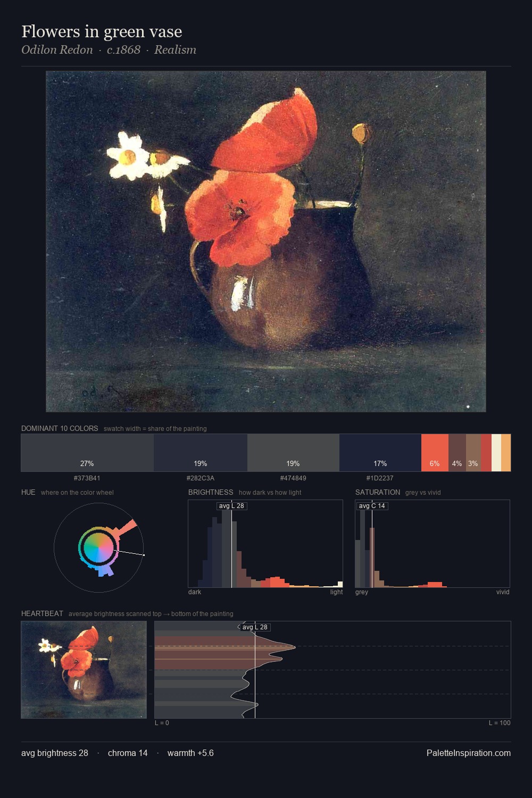Viewport: 532px width, 798px height.
Task: Select the 6% orange-red swatch
Action: click(435, 453)
